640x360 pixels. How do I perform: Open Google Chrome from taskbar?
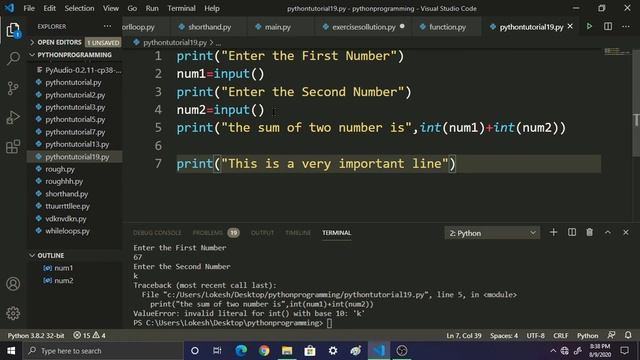[264, 351]
